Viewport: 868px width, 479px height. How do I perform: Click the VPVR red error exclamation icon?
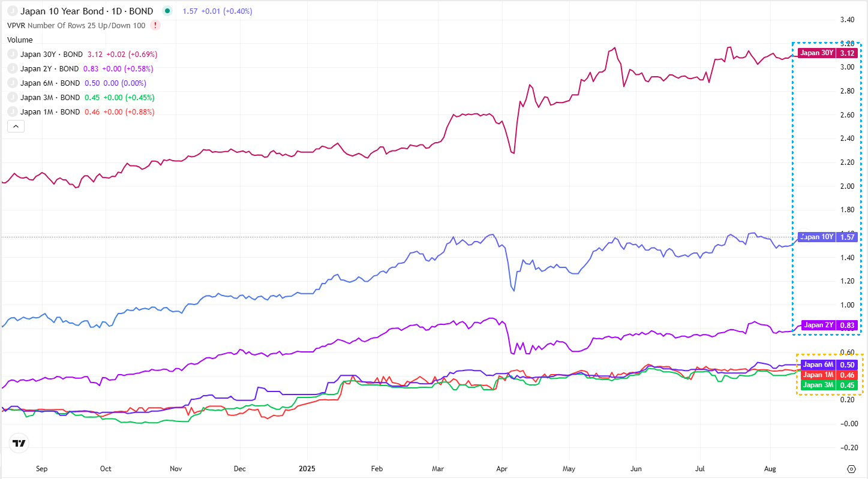(x=156, y=25)
